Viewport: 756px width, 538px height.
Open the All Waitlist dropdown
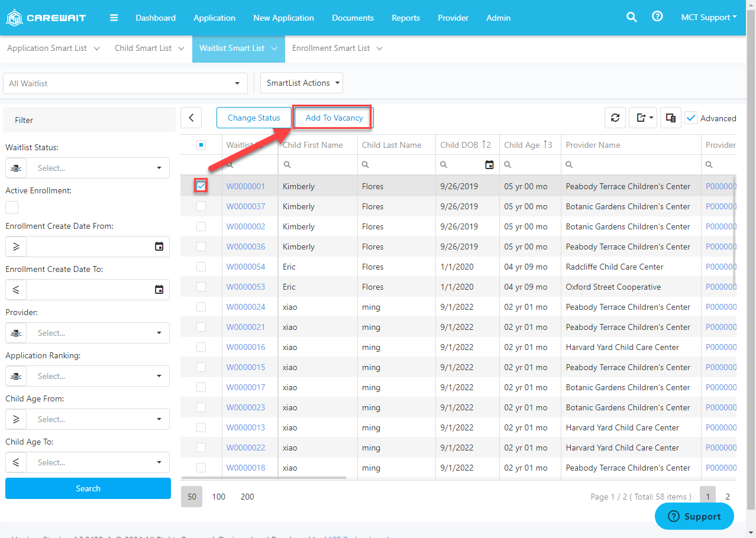point(125,83)
